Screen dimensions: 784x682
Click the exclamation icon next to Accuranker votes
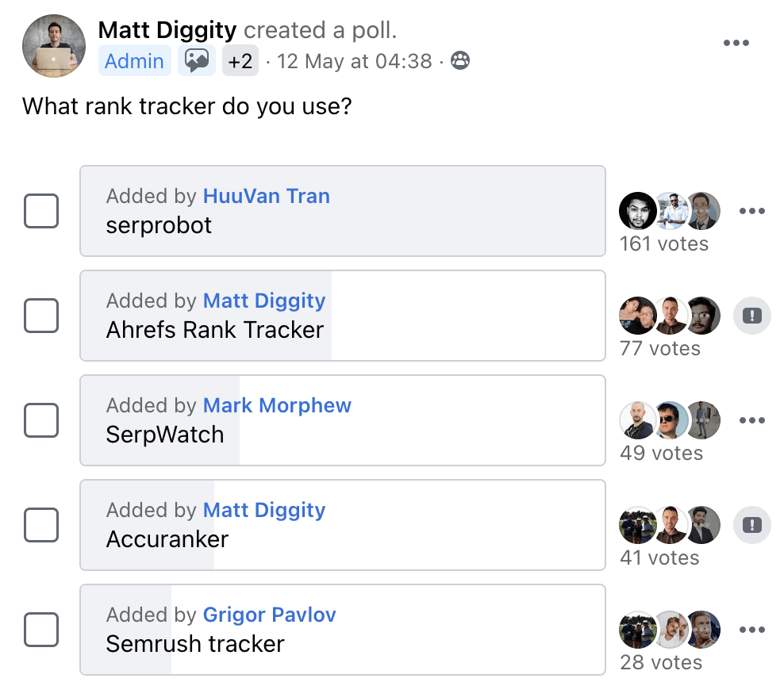click(751, 525)
